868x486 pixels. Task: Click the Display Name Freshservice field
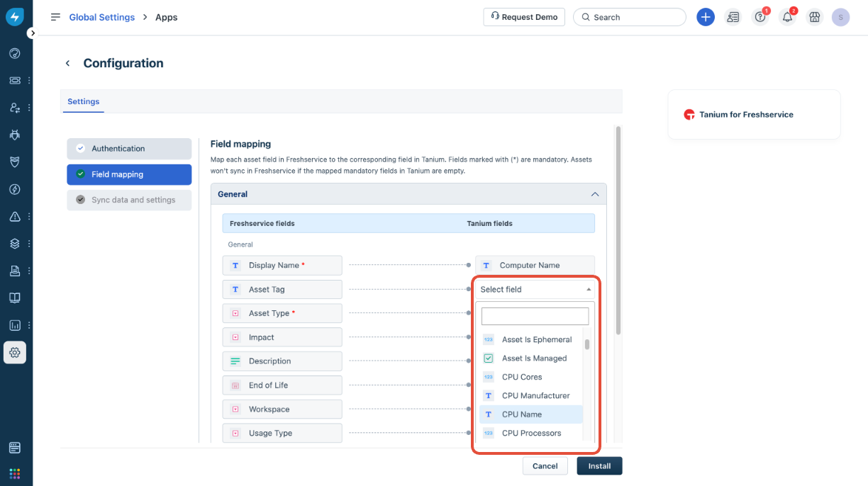(x=282, y=265)
